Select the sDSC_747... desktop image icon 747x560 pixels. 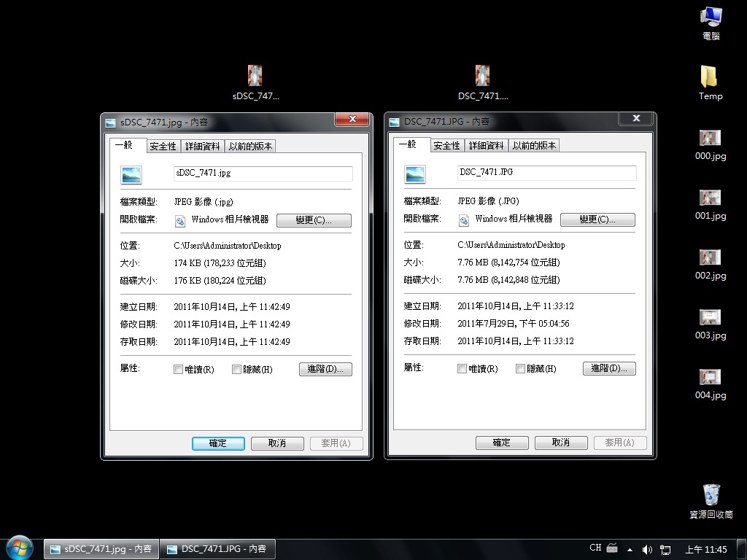point(255,77)
